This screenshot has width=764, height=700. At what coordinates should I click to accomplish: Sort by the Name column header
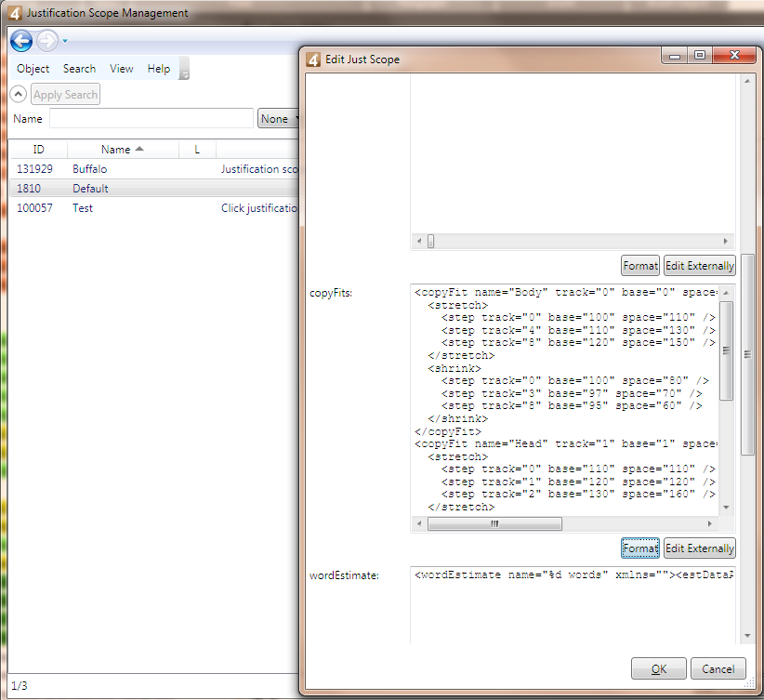point(123,150)
